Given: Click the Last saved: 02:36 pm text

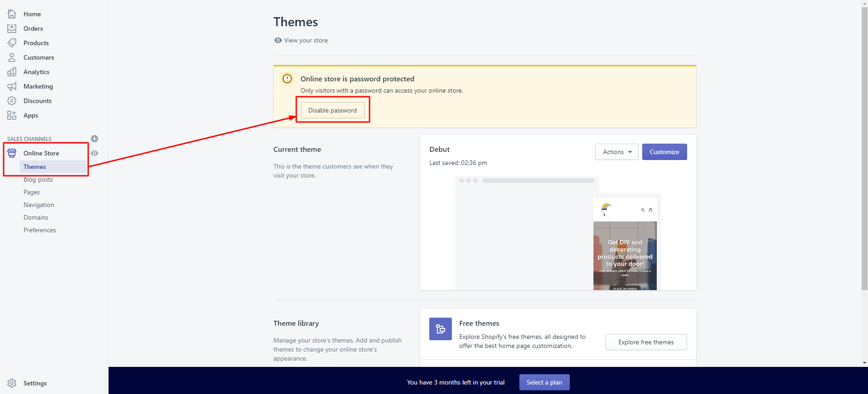Looking at the screenshot, I should 458,163.
